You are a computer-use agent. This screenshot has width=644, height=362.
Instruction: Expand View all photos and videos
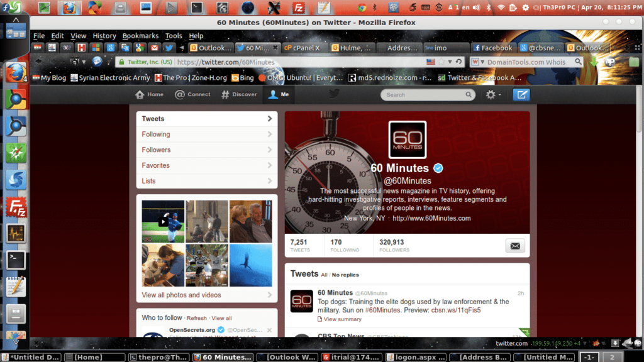206,295
